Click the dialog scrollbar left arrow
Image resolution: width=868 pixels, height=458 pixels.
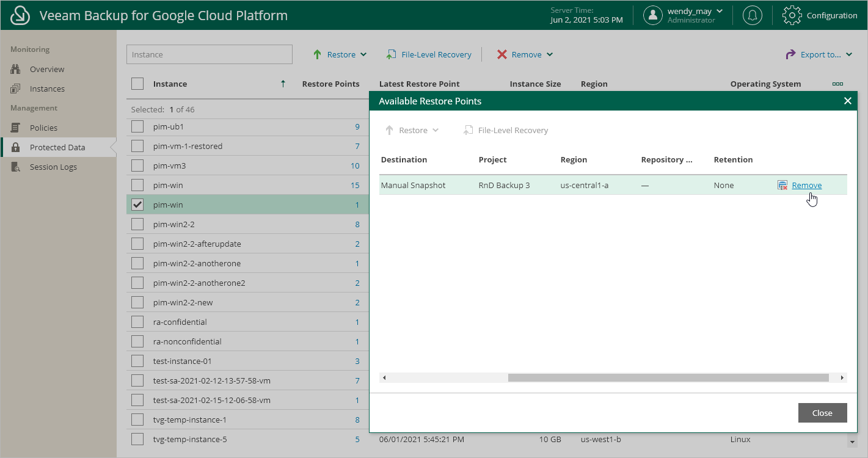click(384, 377)
